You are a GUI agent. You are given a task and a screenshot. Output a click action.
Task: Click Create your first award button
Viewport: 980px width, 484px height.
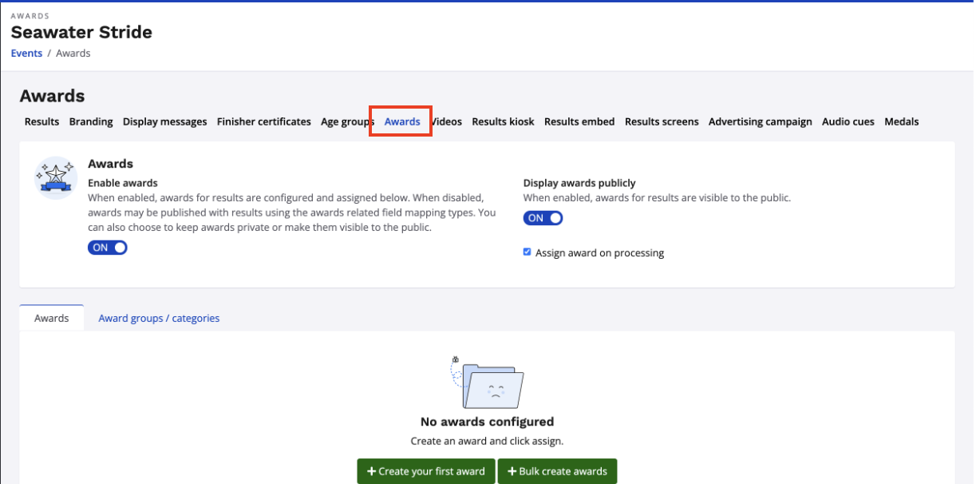tap(425, 471)
